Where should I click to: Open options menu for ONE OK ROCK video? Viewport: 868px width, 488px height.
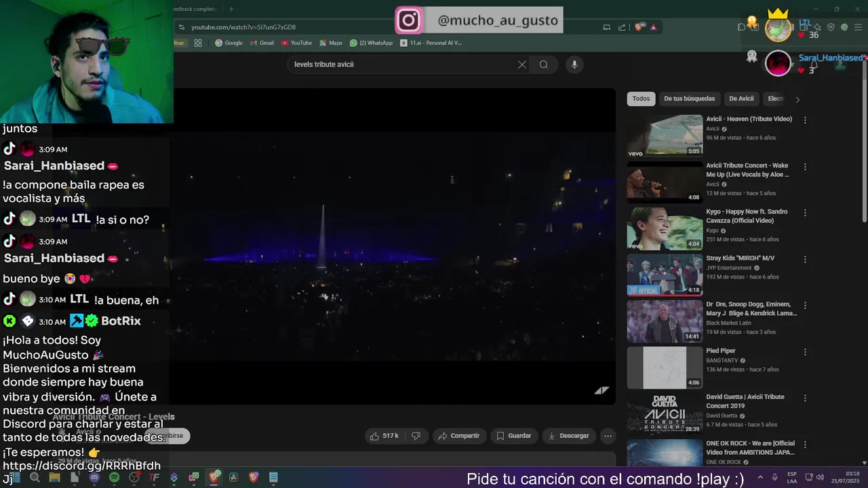tap(805, 445)
